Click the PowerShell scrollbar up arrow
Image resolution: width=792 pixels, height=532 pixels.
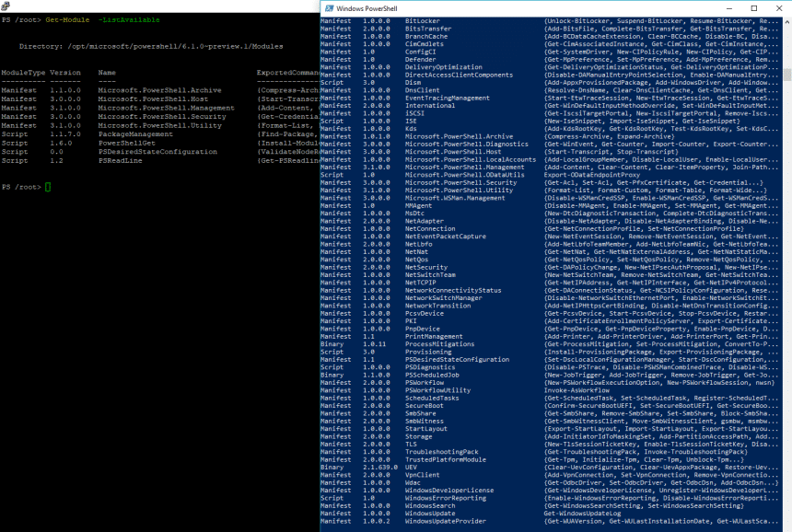(x=787, y=22)
